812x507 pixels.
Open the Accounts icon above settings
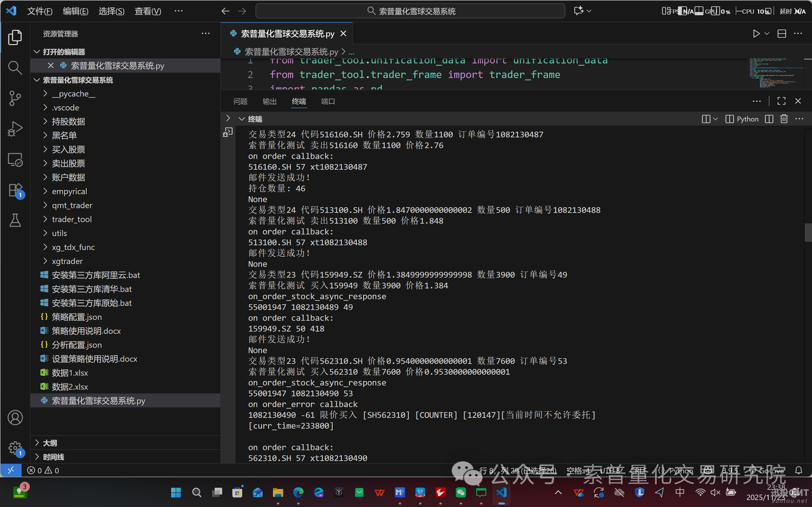coord(15,418)
